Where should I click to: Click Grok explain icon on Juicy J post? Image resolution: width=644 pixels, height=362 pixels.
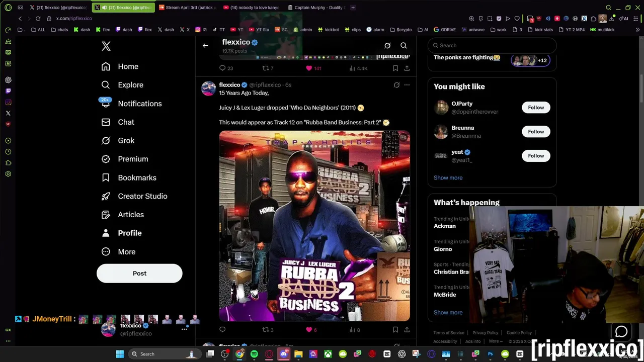[396, 85]
